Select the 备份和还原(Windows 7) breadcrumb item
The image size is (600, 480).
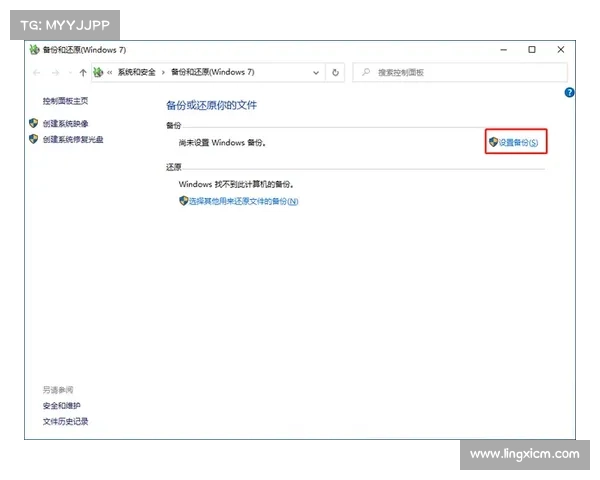pyautogui.click(x=213, y=73)
